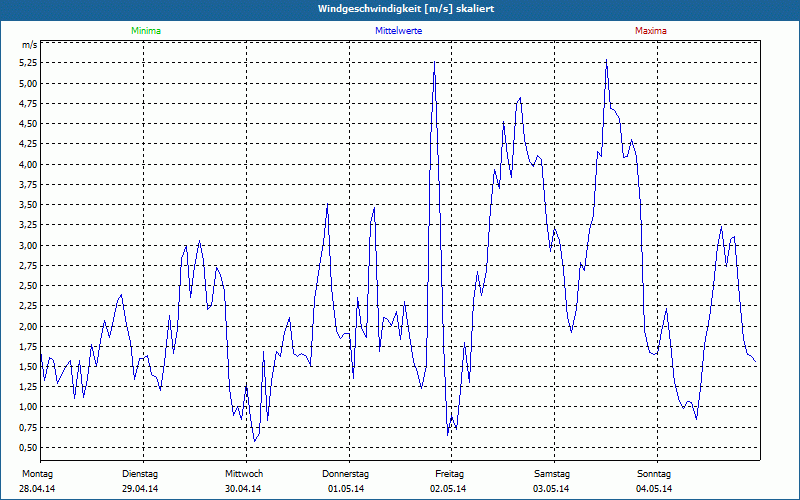Screen dimensions: 800x500
Task: Click the 4,50 y-axis value
Action: (30, 123)
